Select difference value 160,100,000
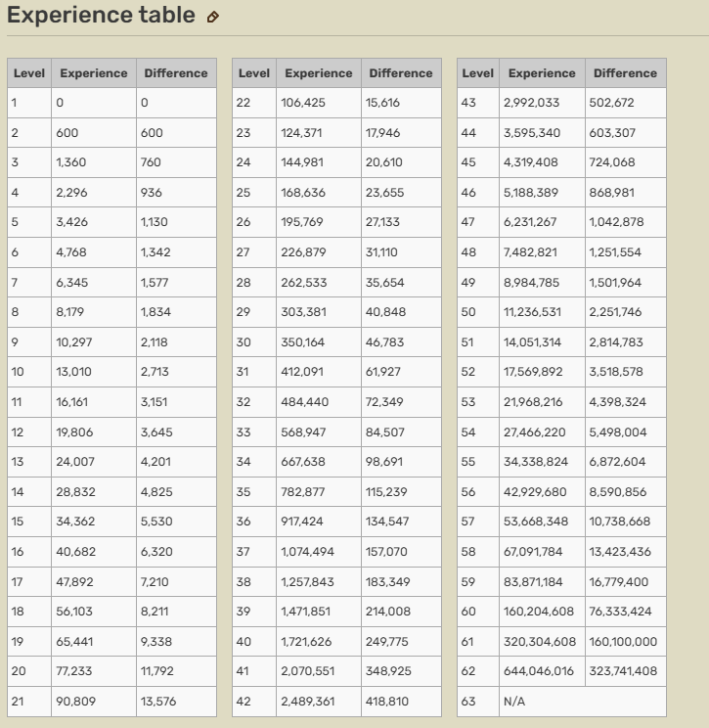Viewport: 709px width, 728px height. [623, 642]
